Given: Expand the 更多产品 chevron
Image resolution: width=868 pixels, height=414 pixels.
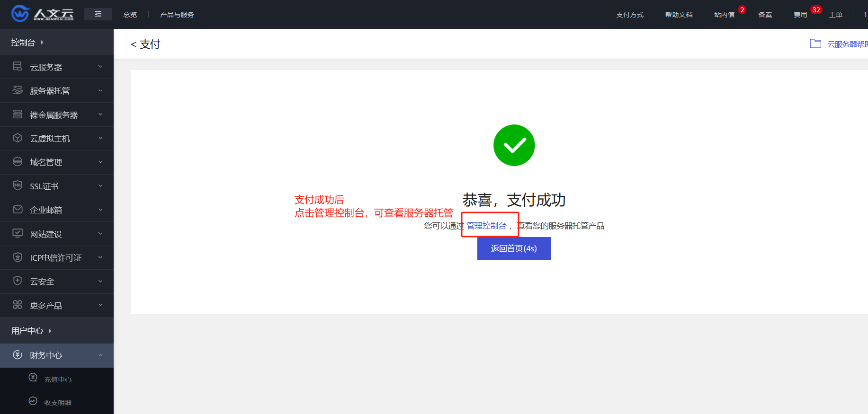Looking at the screenshot, I should [x=100, y=305].
